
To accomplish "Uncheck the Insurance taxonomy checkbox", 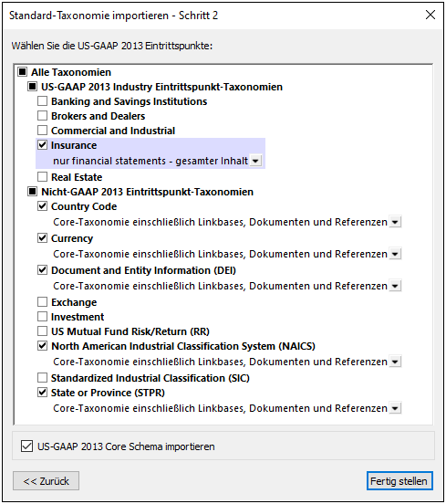I will point(42,145).
